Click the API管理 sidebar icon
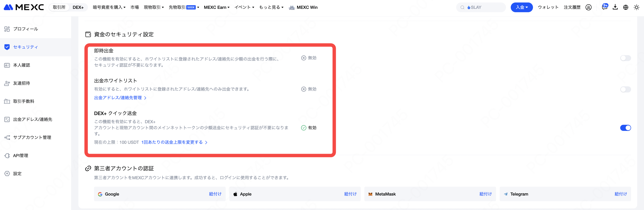Viewport: 644px width, 210px height. 7,156
